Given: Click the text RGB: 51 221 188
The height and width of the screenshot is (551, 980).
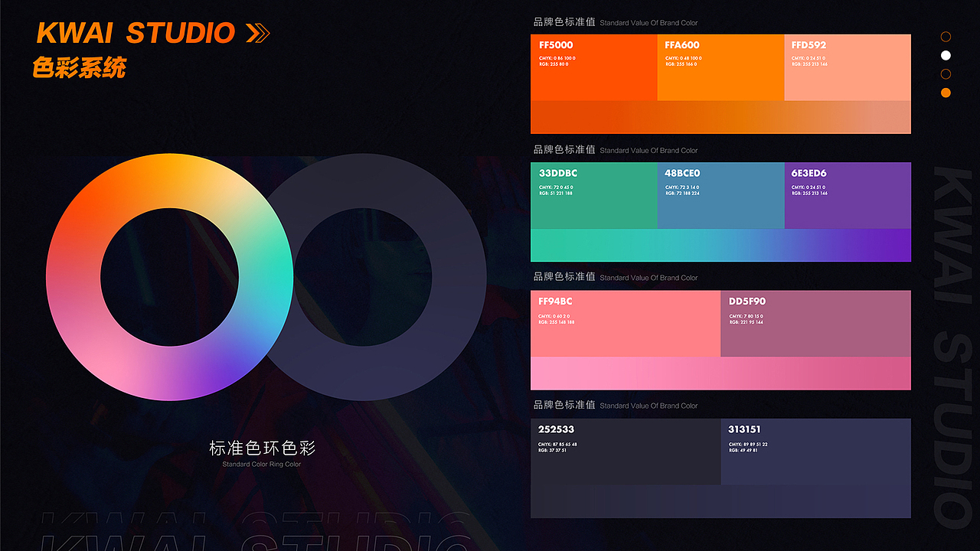Looking at the screenshot, I should click(556, 194).
